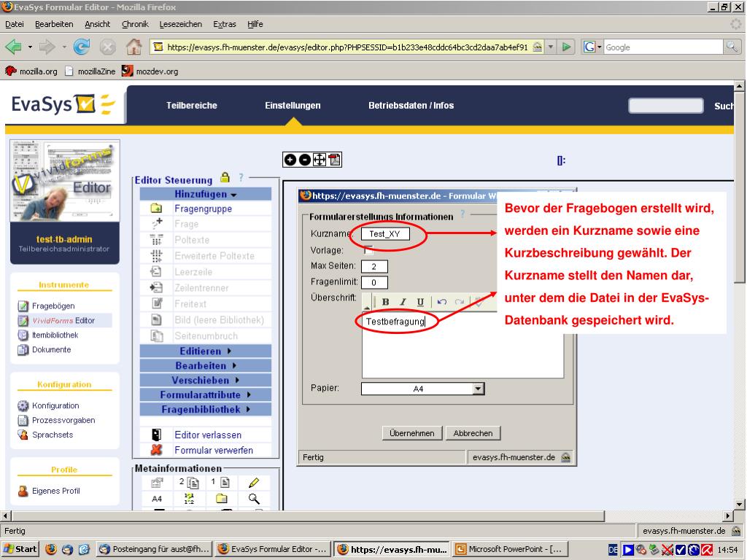Click Firefox reload button
This screenshot has height=560, width=747.
coord(82,47)
